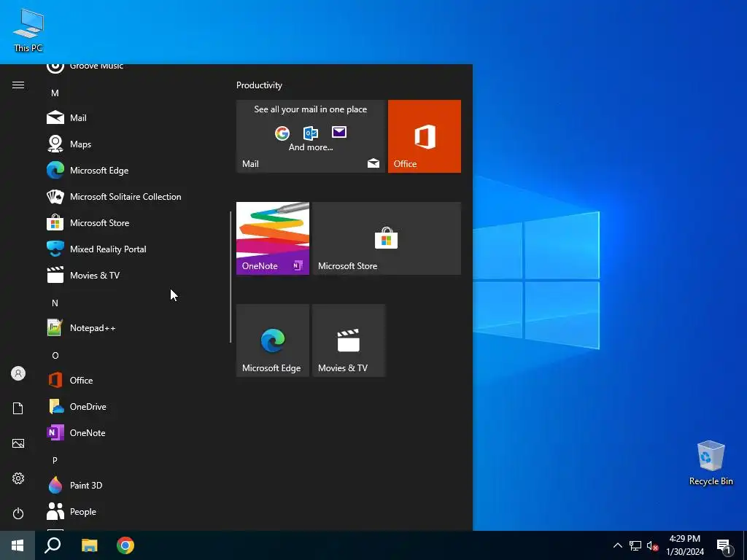Open the orange Office tile
Viewport: 747px width, 560px height.
click(x=425, y=136)
